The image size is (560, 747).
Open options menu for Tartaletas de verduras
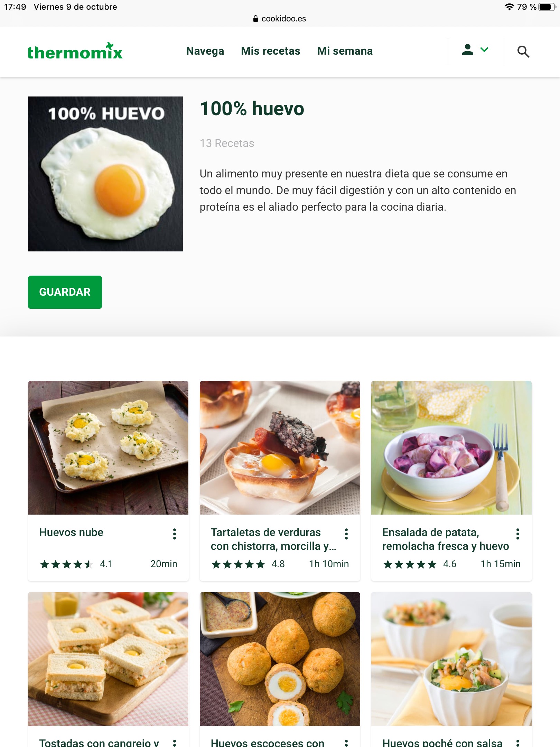pos(346,534)
